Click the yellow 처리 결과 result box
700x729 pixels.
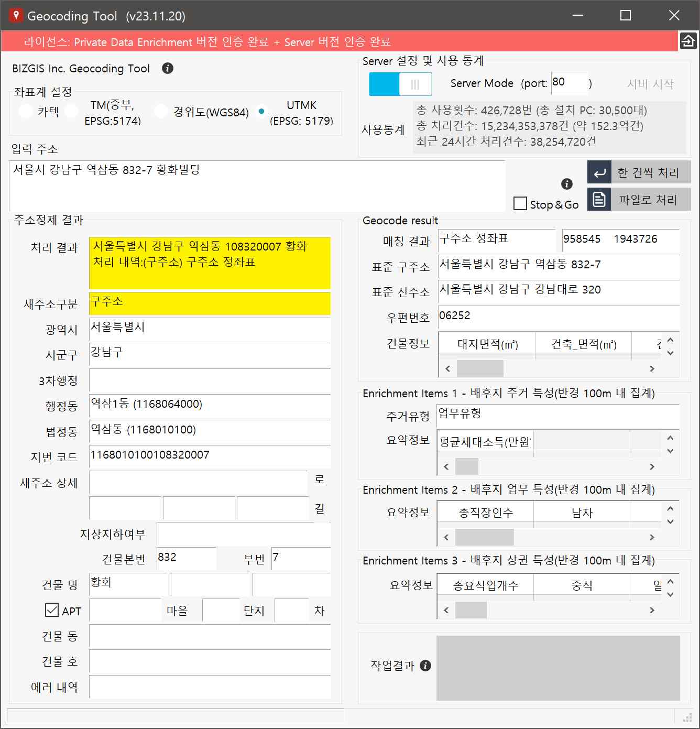[x=210, y=263]
